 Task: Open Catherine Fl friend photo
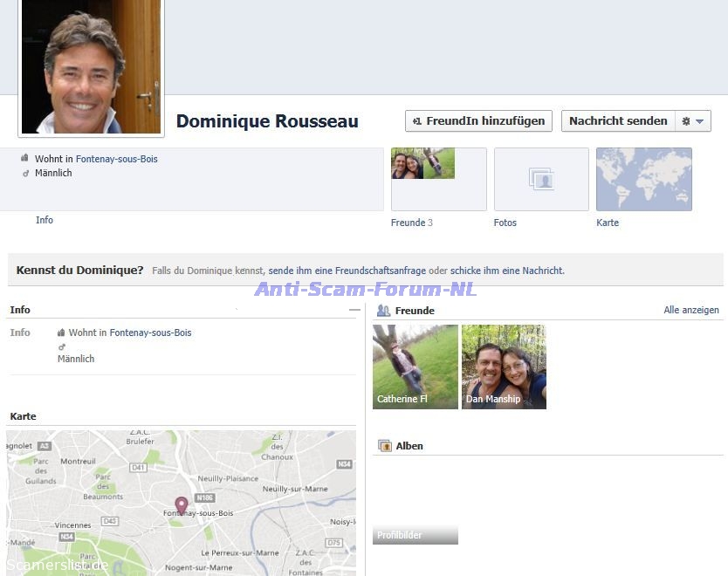coord(415,367)
